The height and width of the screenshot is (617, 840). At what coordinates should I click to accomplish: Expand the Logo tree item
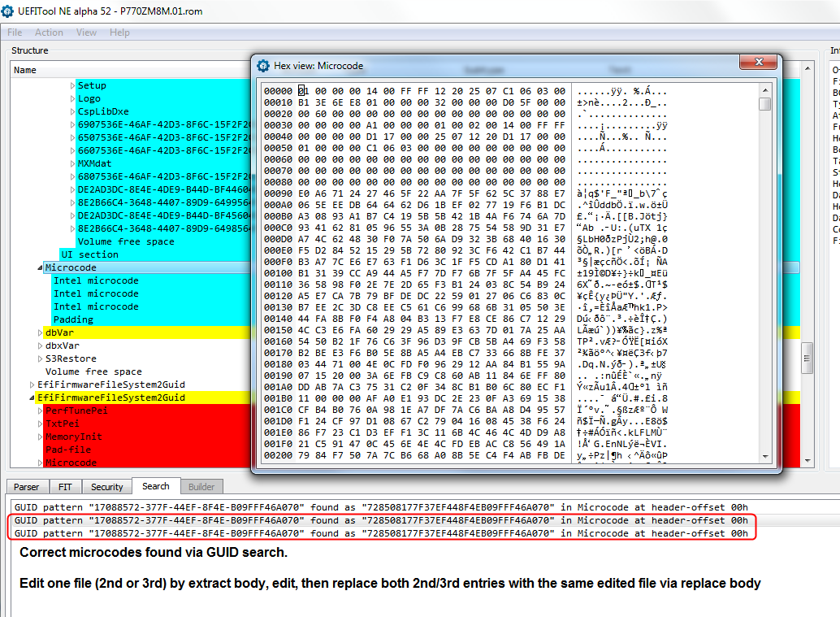73,98
